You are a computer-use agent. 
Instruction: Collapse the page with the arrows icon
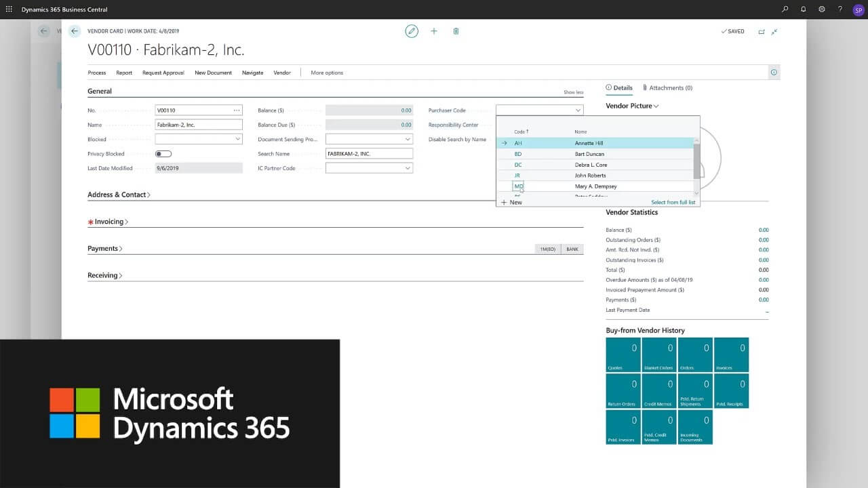pos(774,31)
